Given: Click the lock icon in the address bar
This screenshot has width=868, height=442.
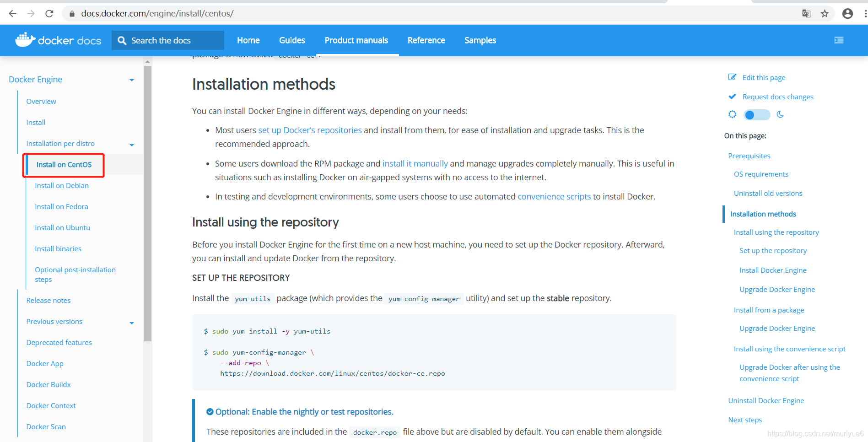Looking at the screenshot, I should [72, 14].
